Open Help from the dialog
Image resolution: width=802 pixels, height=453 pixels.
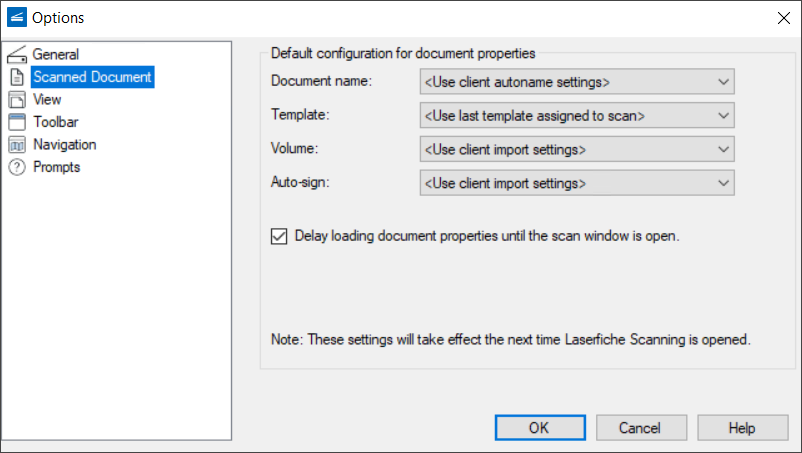click(742, 428)
